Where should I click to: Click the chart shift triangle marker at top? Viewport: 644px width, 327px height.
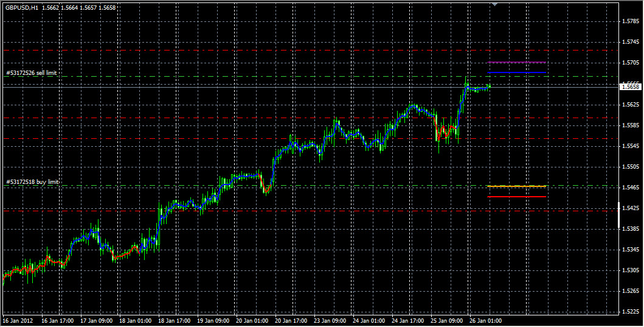click(494, 4)
